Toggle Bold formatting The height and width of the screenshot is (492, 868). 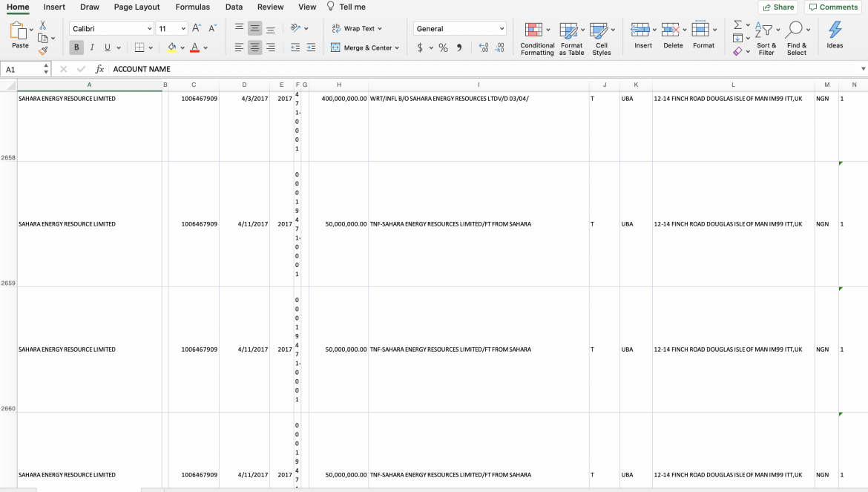coord(76,47)
